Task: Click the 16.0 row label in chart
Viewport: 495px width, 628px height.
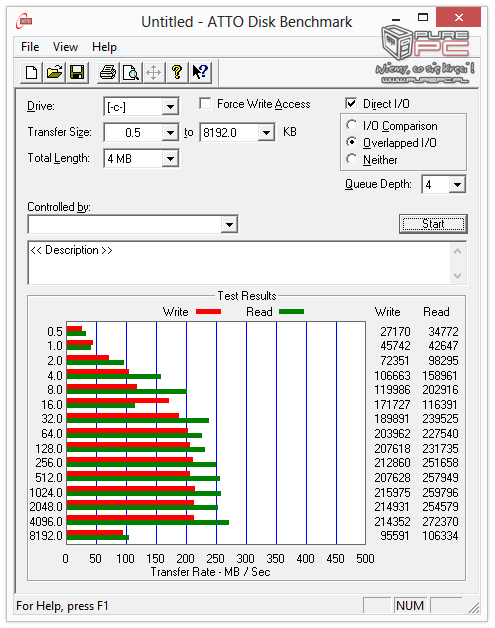Action: tap(52, 405)
